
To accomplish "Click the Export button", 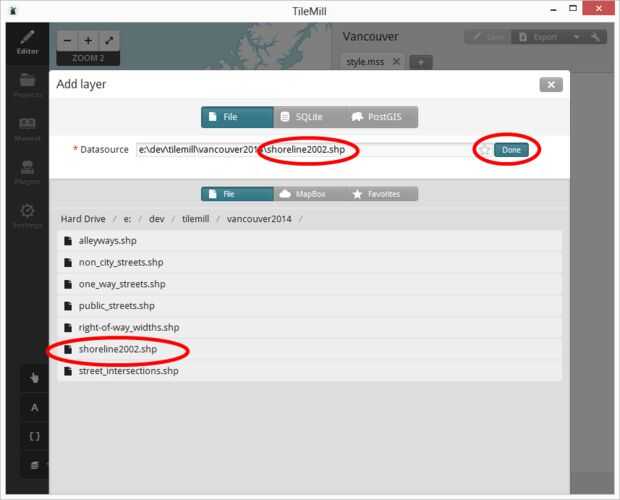I will pyautogui.click(x=539, y=37).
